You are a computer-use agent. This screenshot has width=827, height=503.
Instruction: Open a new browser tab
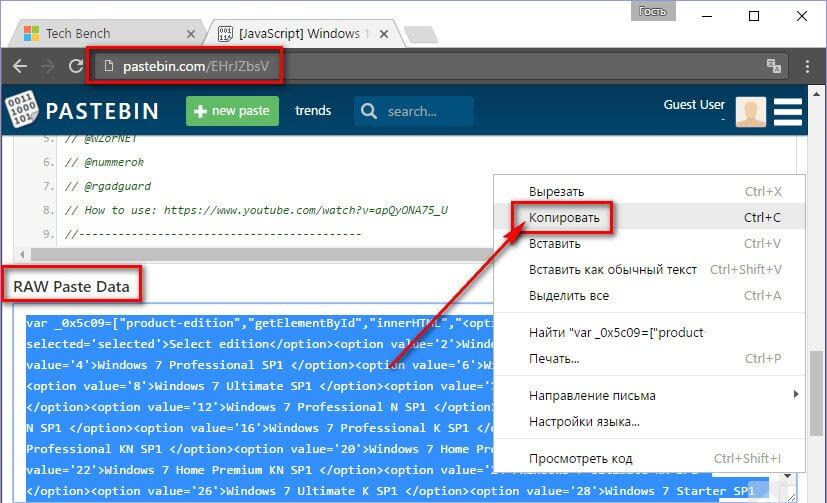coord(421,34)
